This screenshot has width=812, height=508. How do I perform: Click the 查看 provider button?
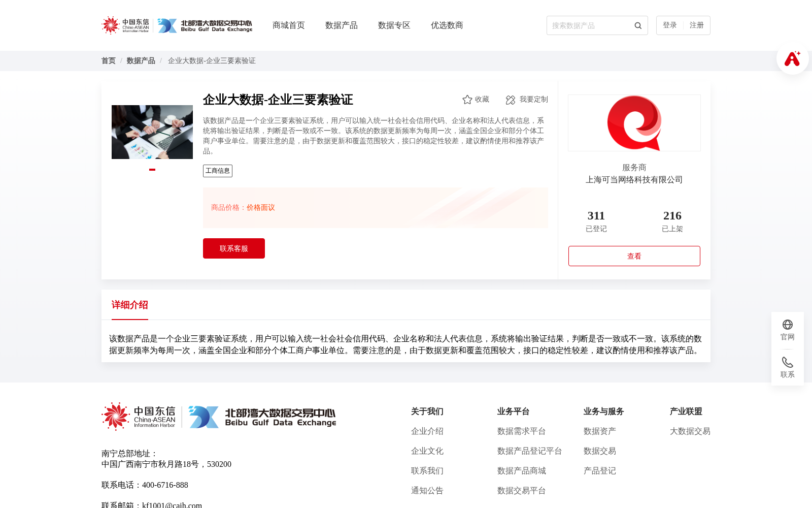click(x=634, y=256)
